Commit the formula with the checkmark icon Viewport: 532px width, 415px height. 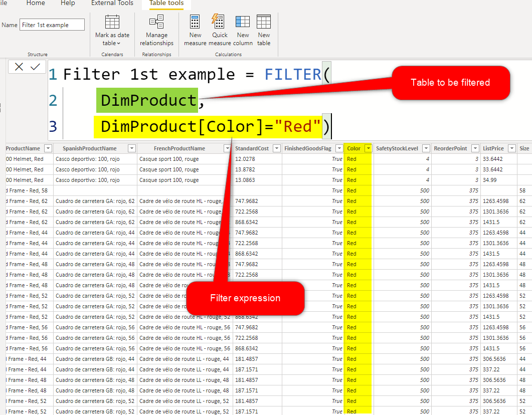(34, 66)
